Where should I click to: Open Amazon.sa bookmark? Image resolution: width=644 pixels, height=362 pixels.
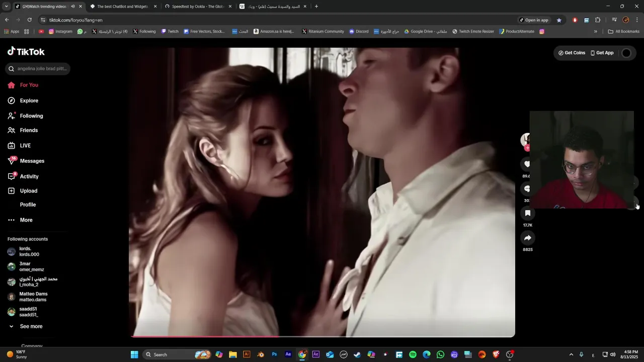[x=274, y=31]
